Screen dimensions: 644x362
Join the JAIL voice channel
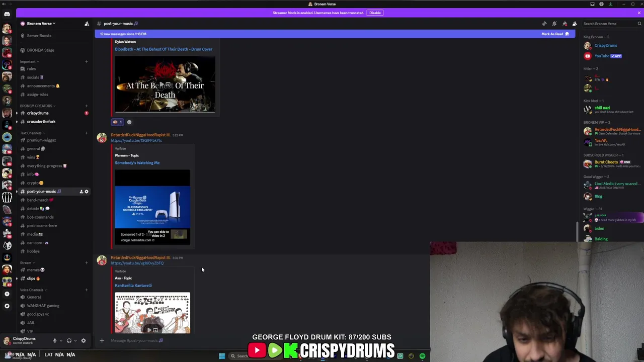(31, 323)
